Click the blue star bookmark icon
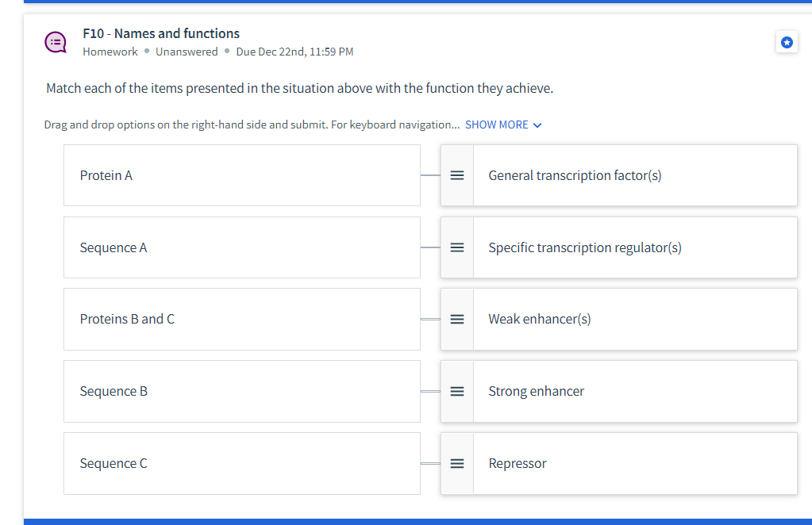 click(786, 43)
